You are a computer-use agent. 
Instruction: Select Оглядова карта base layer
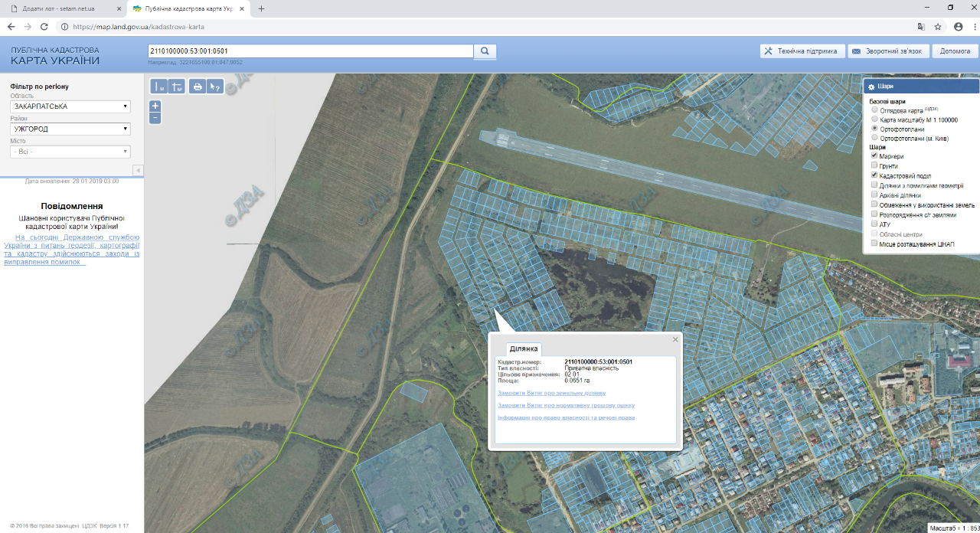click(x=875, y=110)
